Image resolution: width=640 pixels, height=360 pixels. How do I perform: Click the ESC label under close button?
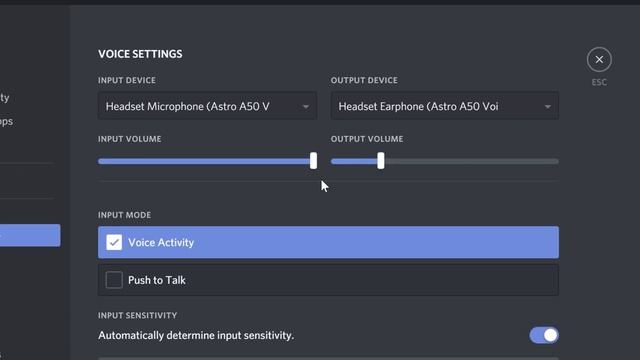pos(599,82)
